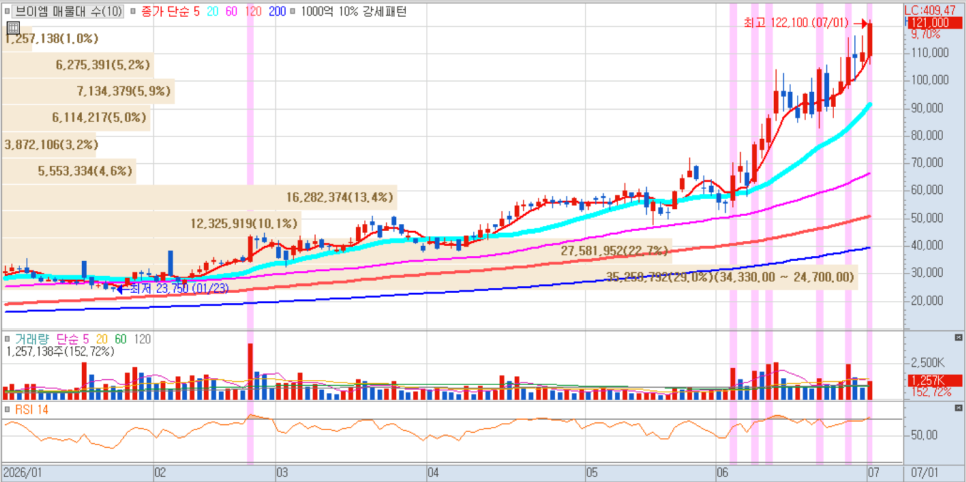Image resolution: width=966 pixels, height=482 pixels.
Task: Click the 07/01 date at axis corner
Action: point(925,473)
